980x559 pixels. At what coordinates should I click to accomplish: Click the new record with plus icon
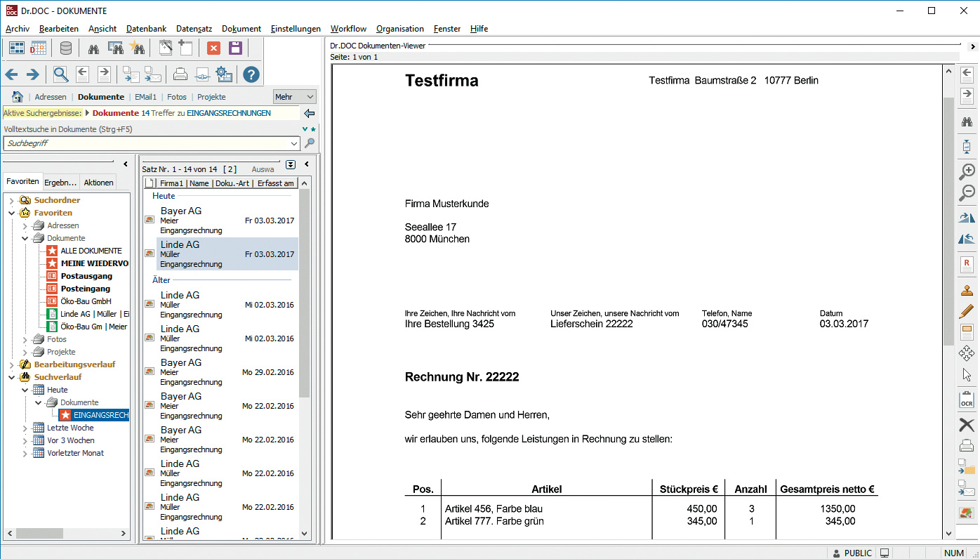click(x=185, y=48)
